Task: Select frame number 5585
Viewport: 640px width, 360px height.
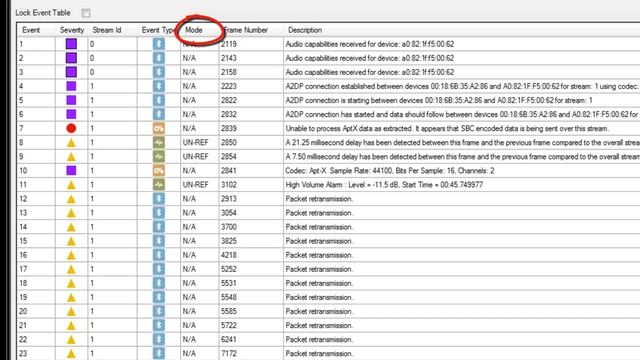Action: click(229, 311)
